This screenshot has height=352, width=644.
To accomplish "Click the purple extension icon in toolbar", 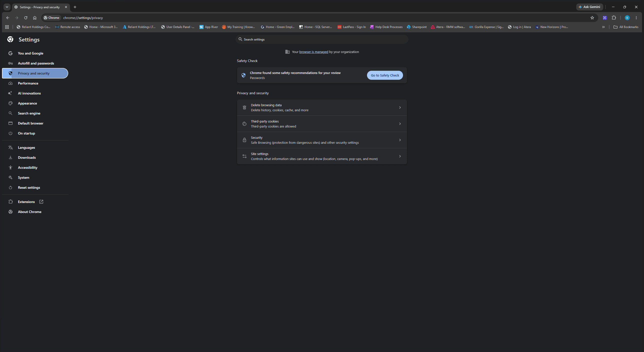I will pos(605,18).
